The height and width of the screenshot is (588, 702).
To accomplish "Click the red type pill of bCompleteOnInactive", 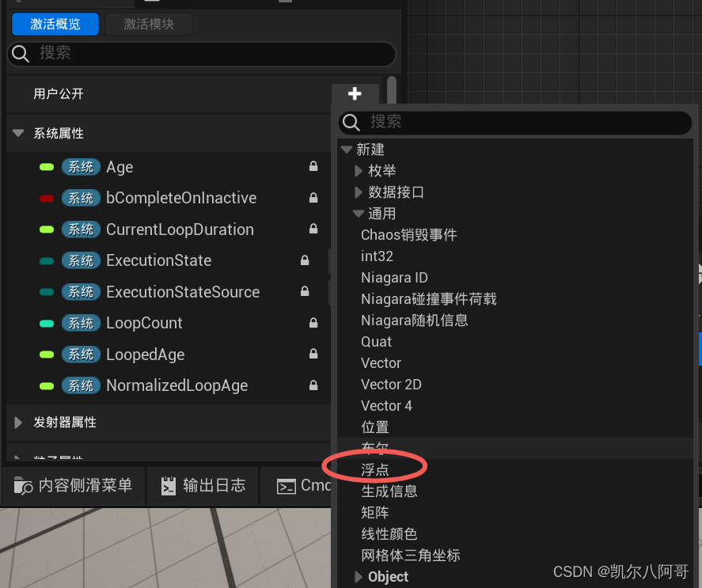I will click(47, 199).
